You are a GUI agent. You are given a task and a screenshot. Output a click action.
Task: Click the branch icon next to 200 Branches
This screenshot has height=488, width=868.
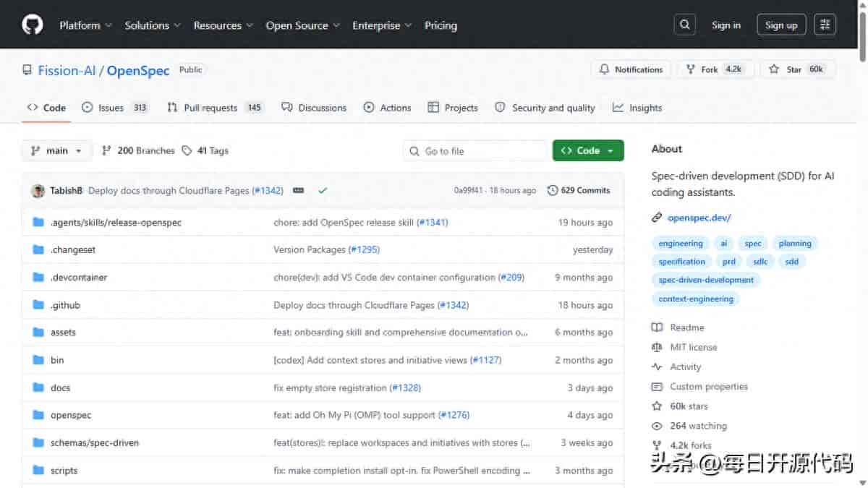click(x=106, y=150)
